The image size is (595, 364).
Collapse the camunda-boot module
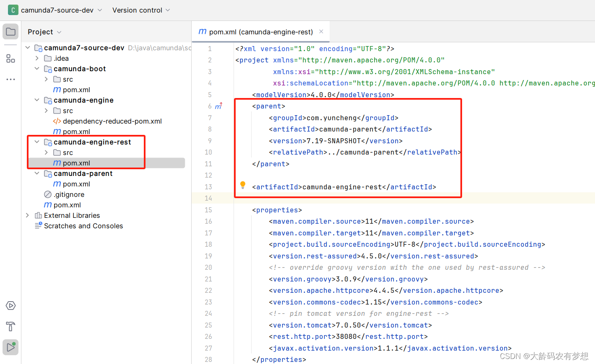[37, 69]
